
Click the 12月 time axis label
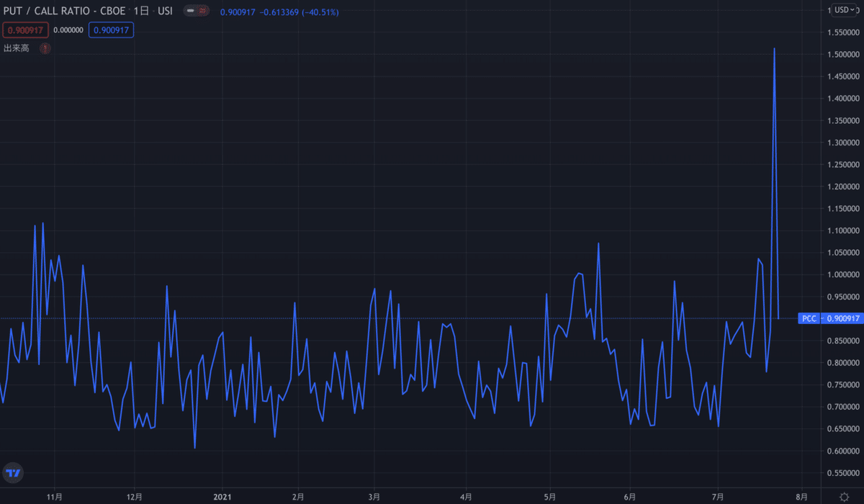click(x=135, y=497)
